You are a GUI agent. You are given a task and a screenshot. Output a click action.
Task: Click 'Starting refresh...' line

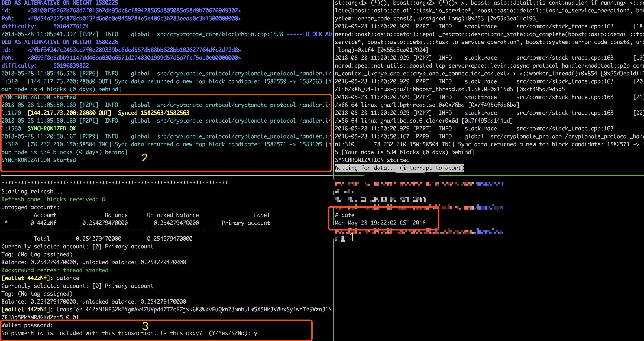click(32, 192)
